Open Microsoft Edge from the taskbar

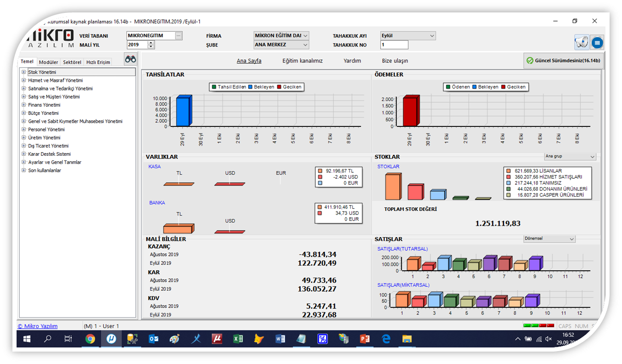click(x=386, y=339)
